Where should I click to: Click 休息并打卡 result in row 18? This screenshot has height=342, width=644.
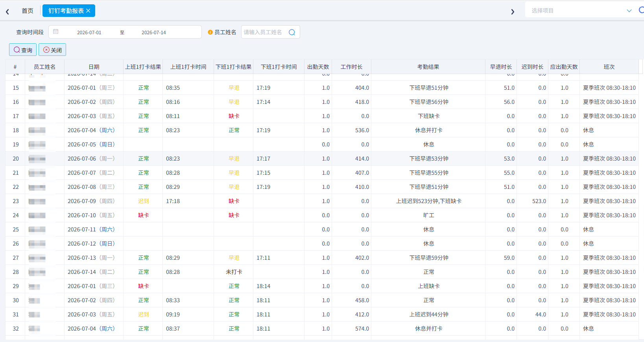point(429,130)
